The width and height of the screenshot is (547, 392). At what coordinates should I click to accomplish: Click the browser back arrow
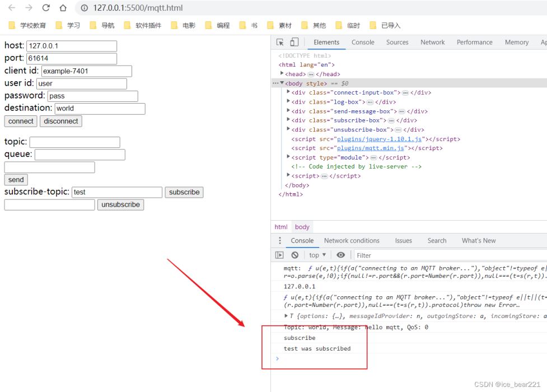(x=12, y=8)
